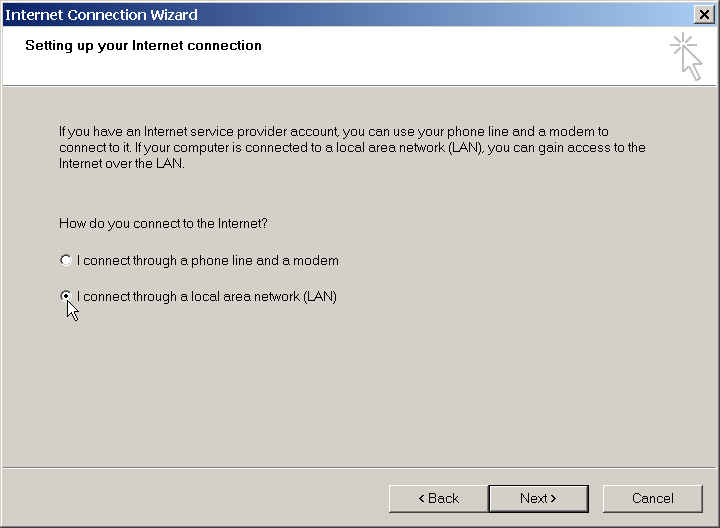Viewport: 720px width, 528px height.
Task: Select the phone line and modem radio button
Action: coord(66,260)
